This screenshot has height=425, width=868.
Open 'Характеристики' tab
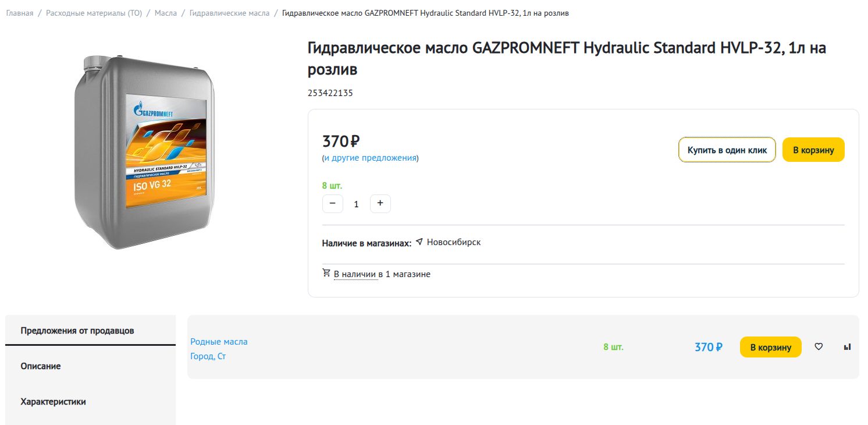click(x=53, y=402)
